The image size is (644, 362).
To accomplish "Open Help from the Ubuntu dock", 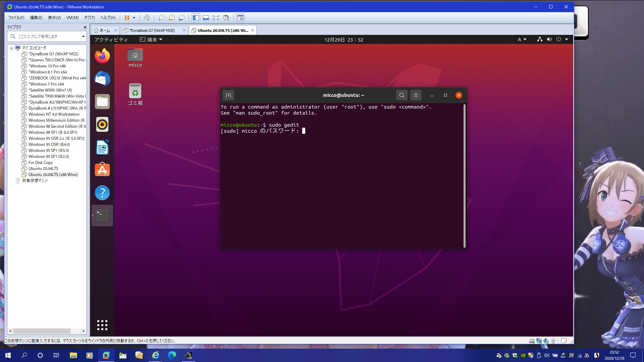I will point(102,193).
